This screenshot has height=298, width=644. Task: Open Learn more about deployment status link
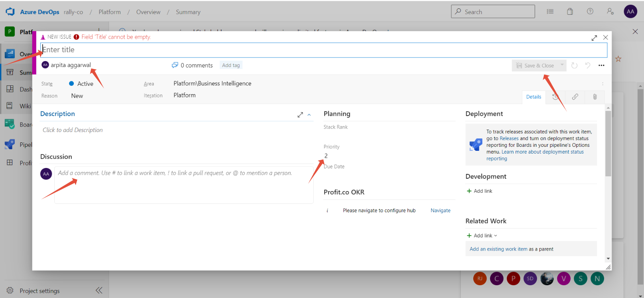point(535,155)
